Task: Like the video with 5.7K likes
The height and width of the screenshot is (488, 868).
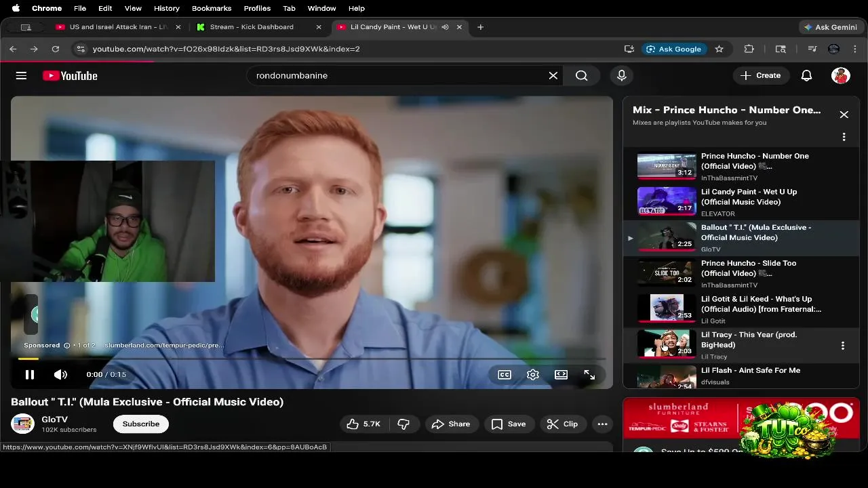Action: (x=363, y=424)
